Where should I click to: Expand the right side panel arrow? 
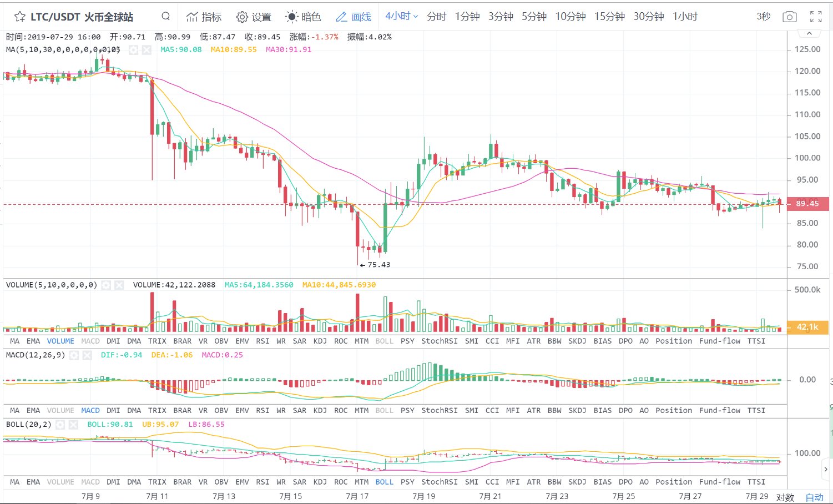[826, 469]
